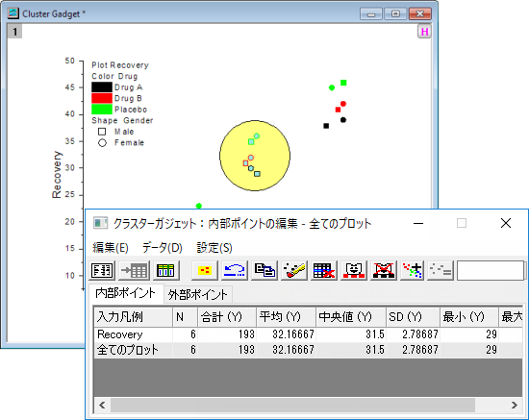The width and height of the screenshot is (529, 420).
Task: Click the green-header worksheet columns icon
Action: (x=165, y=270)
